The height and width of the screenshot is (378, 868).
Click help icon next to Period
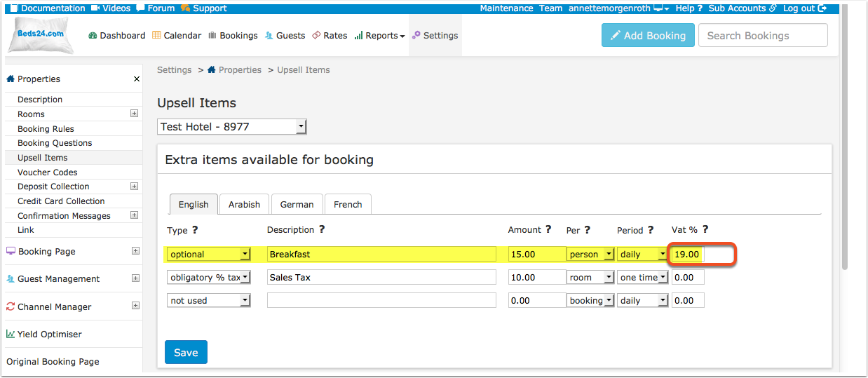tap(651, 230)
